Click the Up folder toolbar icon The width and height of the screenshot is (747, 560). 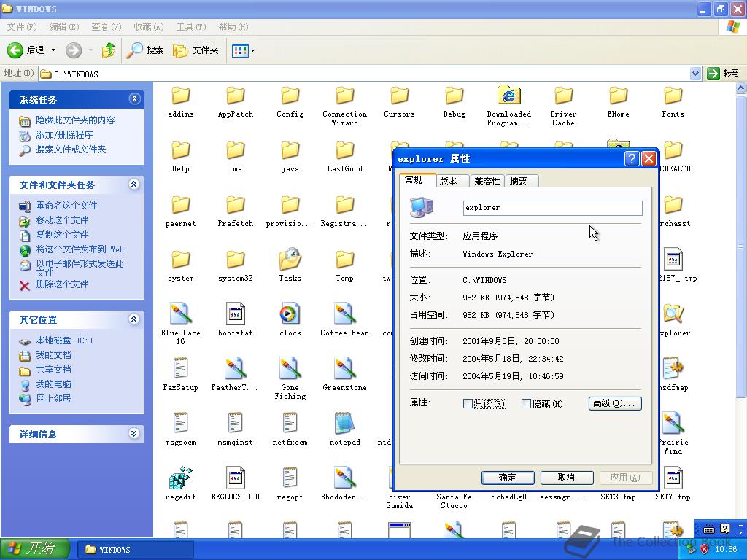tap(109, 50)
